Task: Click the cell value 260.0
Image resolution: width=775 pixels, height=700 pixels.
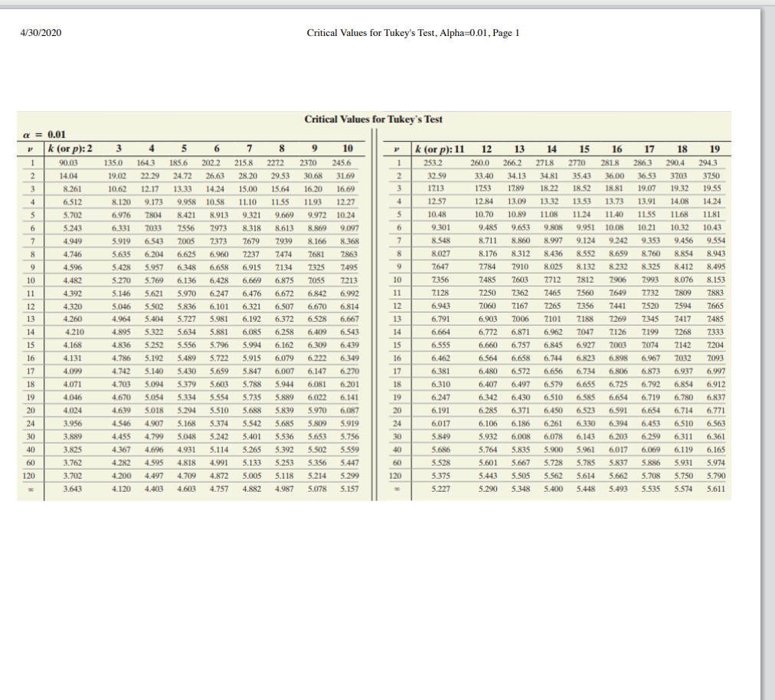Action: pyautogui.click(x=480, y=162)
